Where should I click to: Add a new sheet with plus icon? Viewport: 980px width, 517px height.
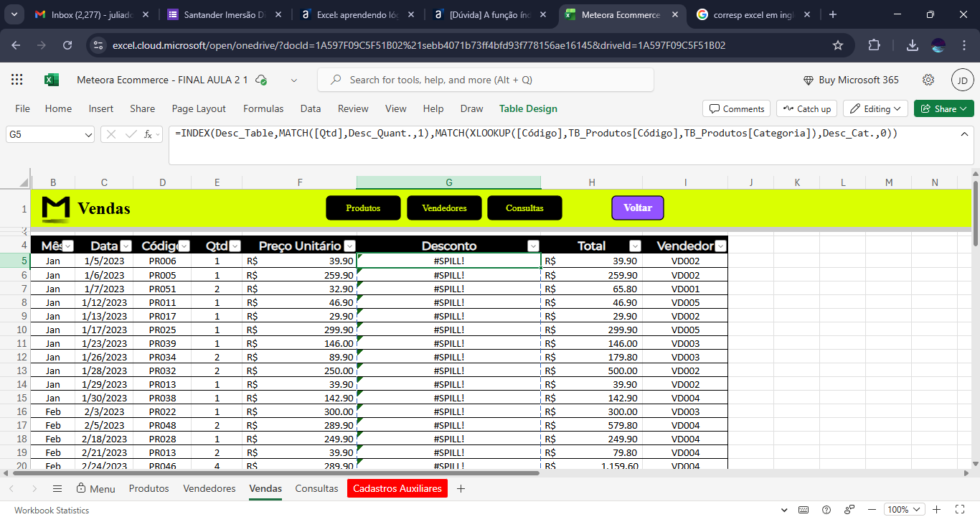pos(461,488)
